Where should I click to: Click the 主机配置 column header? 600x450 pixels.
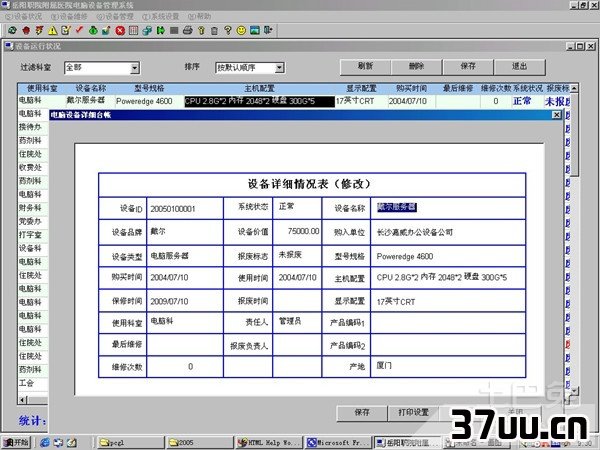[x=259, y=88]
